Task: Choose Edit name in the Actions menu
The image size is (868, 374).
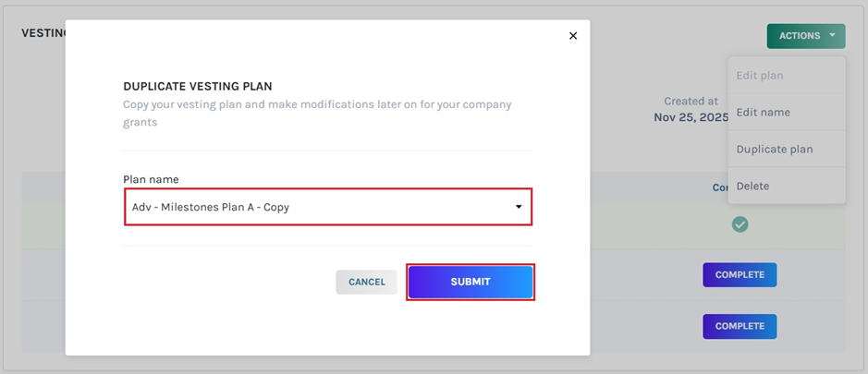Action: [x=763, y=112]
